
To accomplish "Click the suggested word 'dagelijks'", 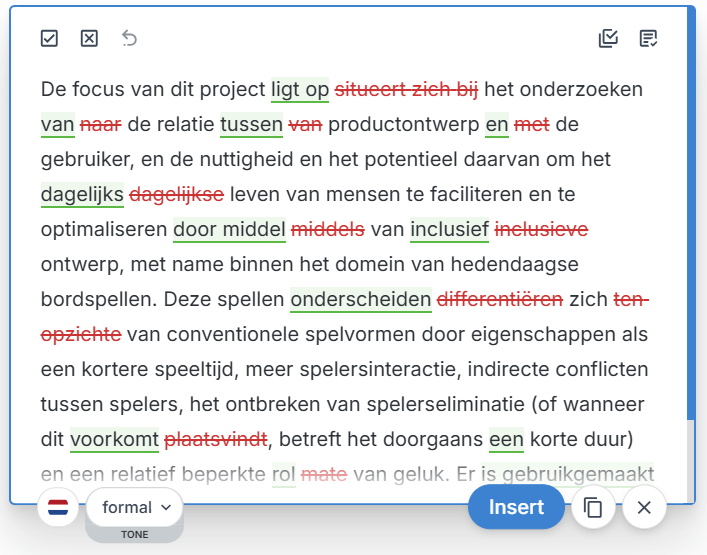I will 82,194.
